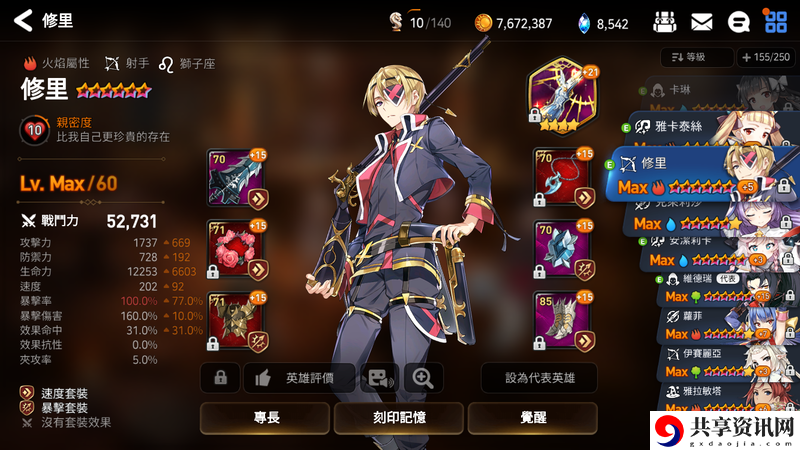Go back with the arrow beside 修里
Screen dimensions: 800x450
pos(23,21)
